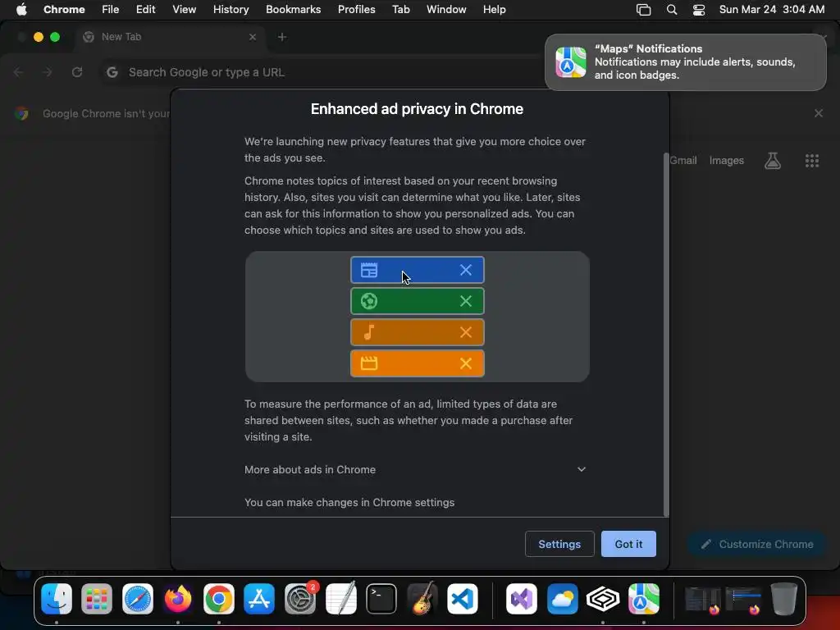Image resolution: width=840 pixels, height=630 pixels.
Task: Click the dialog's vertical scrollbar
Action: [666, 335]
